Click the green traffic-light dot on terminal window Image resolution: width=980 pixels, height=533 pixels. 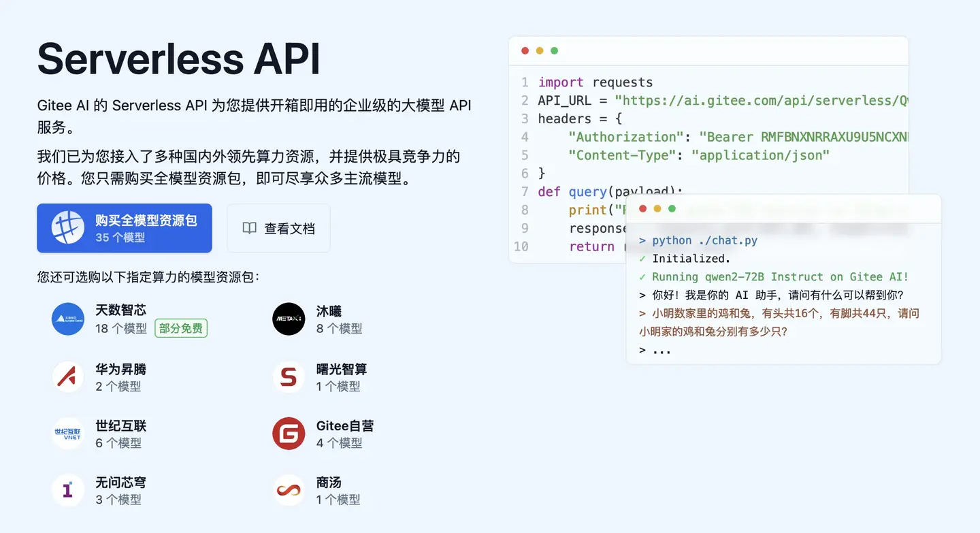(672, 209)
